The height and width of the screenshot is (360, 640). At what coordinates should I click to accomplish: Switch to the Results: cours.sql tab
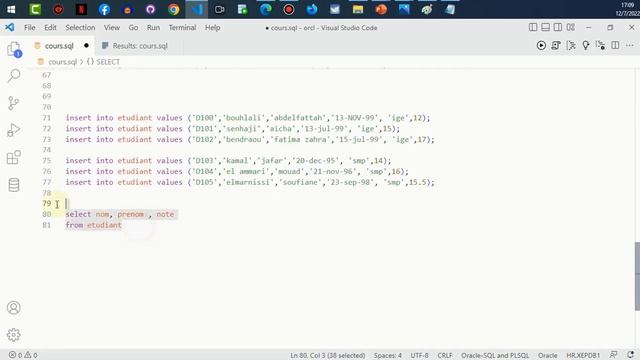(140, 46)
